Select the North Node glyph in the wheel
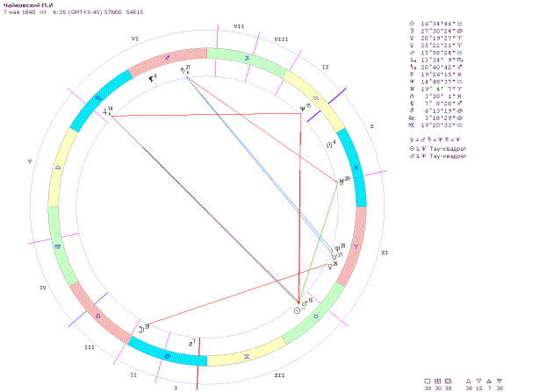547x392 pixels. pyautogui.click(x=329, y=145)
